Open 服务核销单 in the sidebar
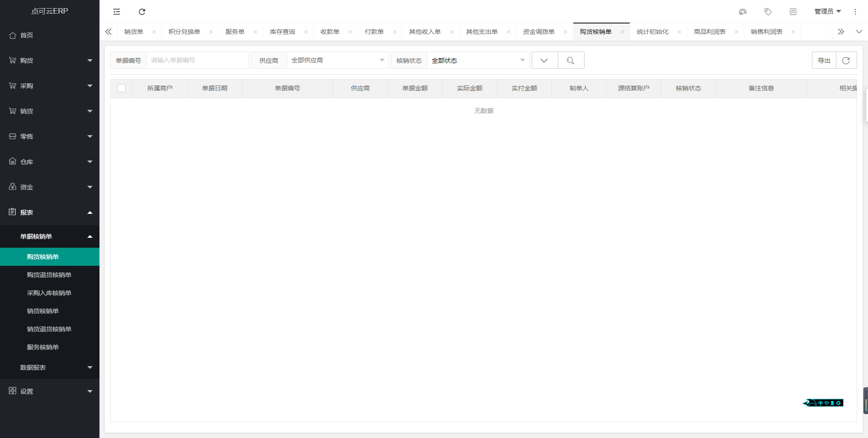 click(50, 347)
